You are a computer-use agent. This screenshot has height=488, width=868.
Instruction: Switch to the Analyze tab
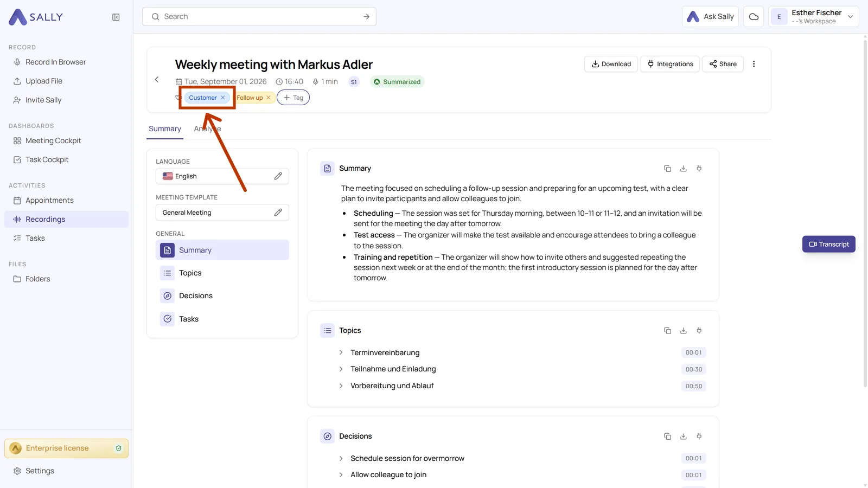pos(207,129)
